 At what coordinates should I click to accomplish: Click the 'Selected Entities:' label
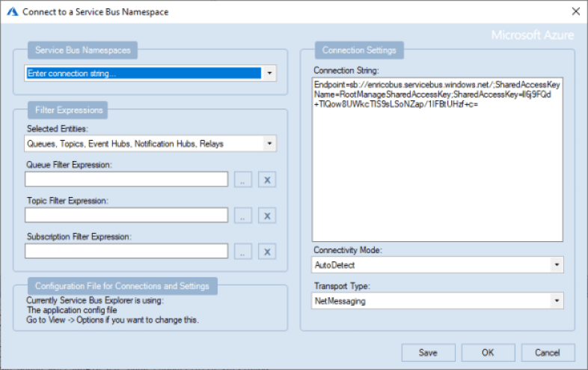[58, 129]
